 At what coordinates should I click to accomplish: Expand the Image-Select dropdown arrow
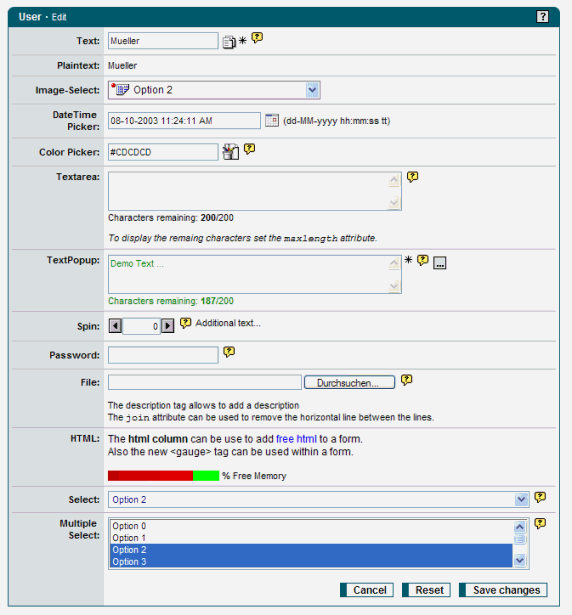coord(312,90)
